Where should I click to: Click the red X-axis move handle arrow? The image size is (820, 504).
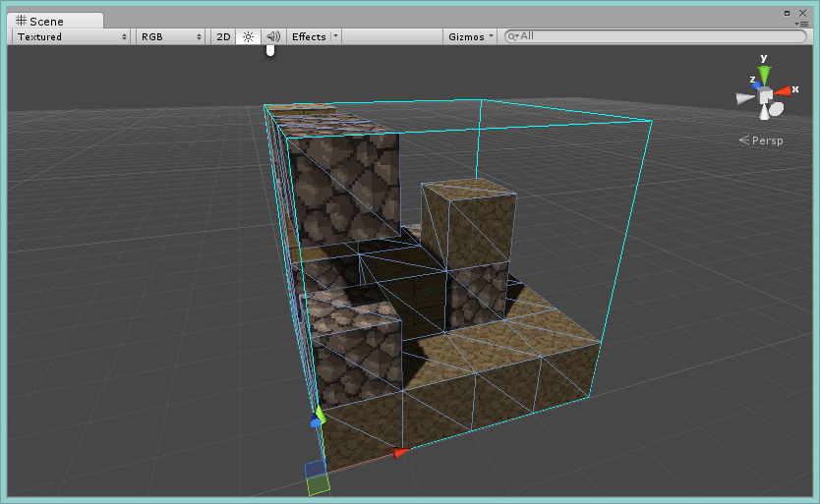[400, 453]
